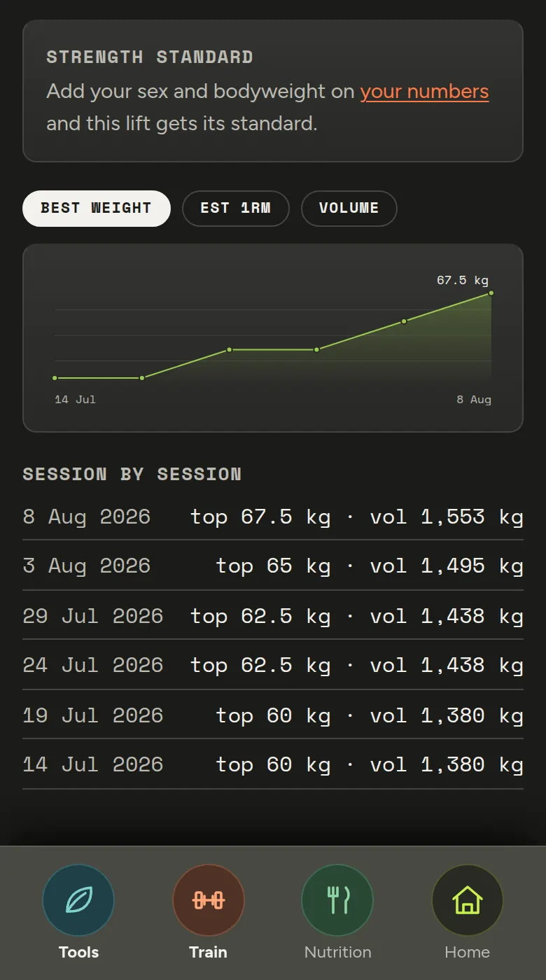Follow the 'your numbers' link
Viewport: 546px width, 980px height.
coord(424,92)
